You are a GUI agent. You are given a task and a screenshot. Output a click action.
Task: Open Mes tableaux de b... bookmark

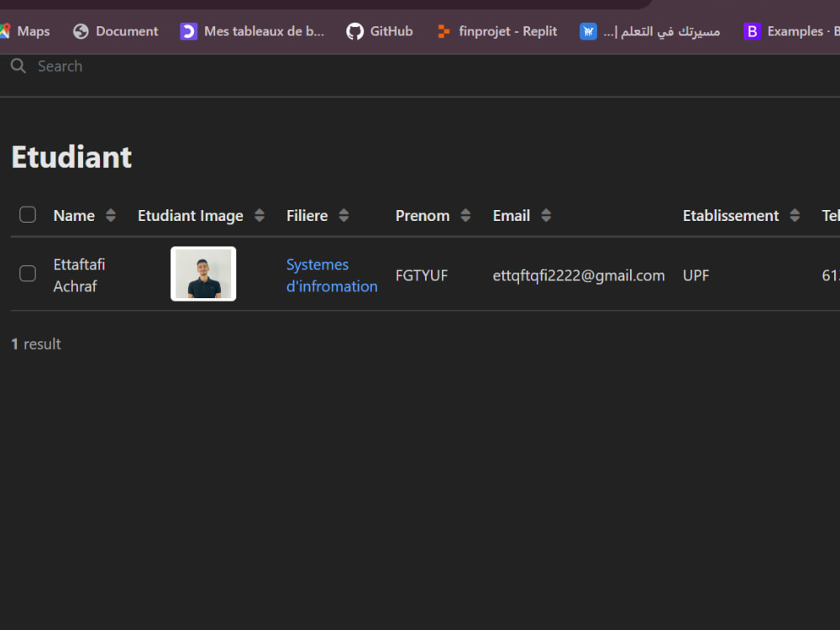point(252,31)
